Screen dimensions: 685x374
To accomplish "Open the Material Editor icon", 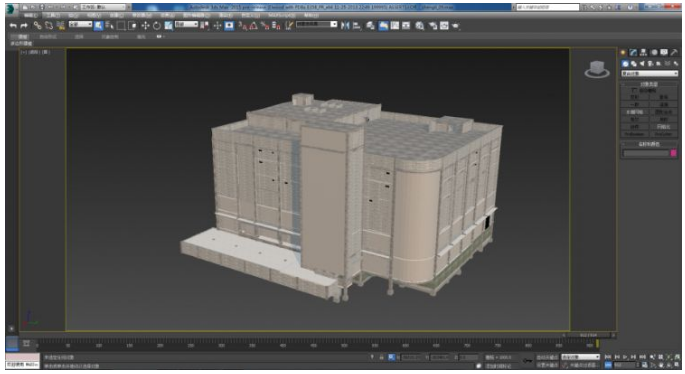I will tap(419, 26).
